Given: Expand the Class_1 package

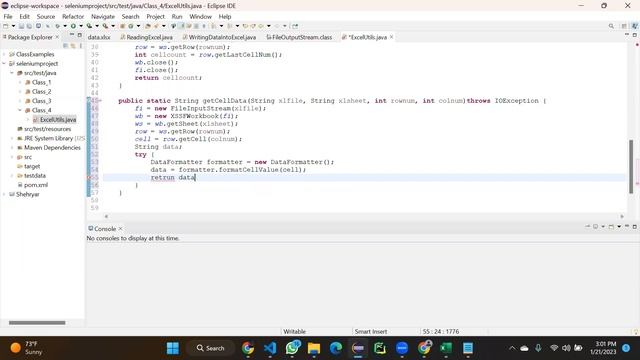Looking at the screenshot, I should (x=20, y=82).
